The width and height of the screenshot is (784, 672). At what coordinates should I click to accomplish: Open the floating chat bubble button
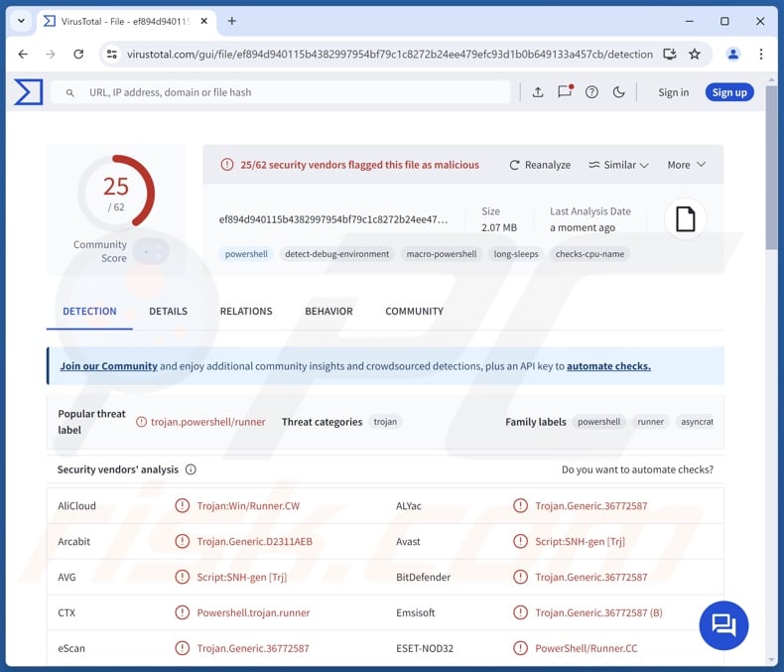click(723, 625)
